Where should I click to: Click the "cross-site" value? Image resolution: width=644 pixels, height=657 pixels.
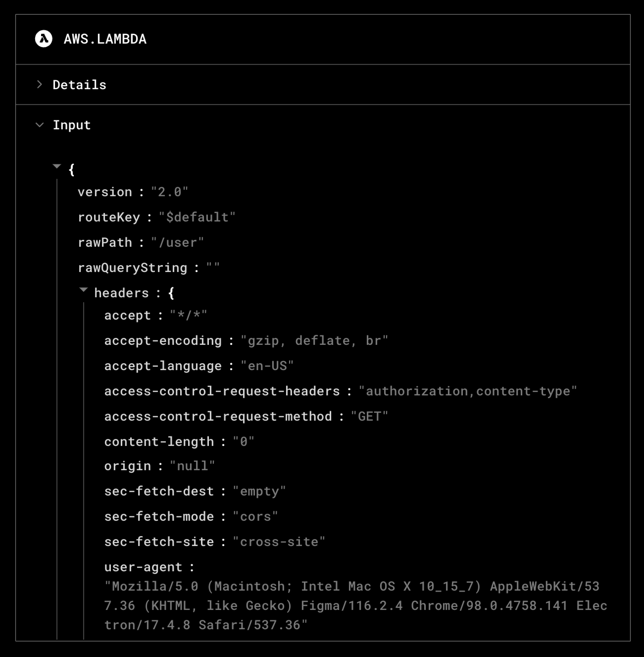click(279, 542)
